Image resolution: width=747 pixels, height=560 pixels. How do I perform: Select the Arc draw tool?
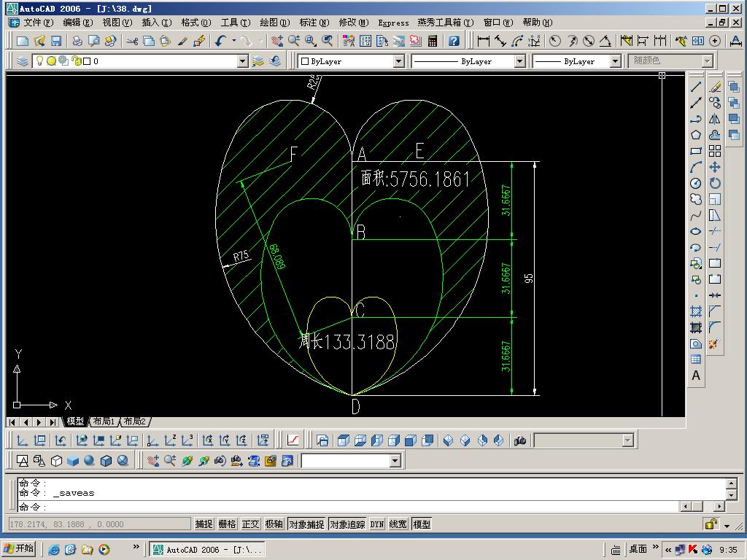696,167
